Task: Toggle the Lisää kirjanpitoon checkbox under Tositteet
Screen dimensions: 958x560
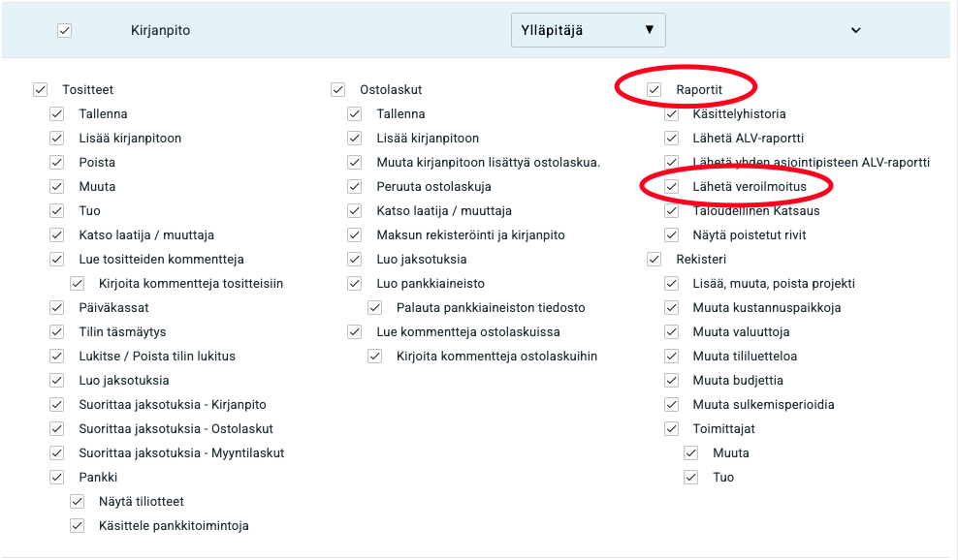Action: point(57,138)
